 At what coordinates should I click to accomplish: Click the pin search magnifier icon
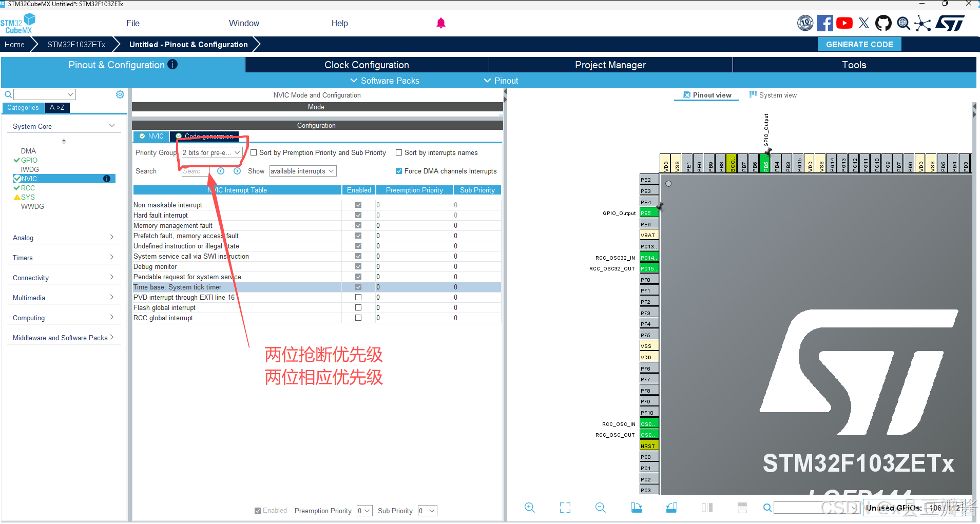pyautogui.click(x=767, y=508)
